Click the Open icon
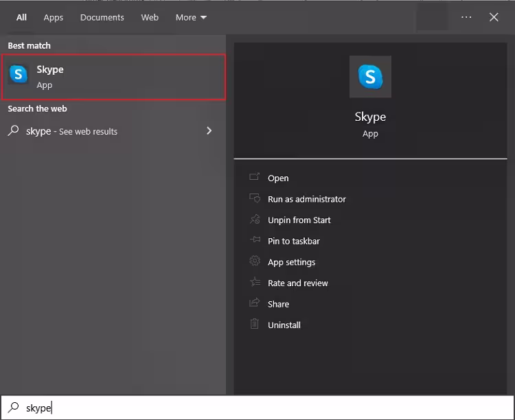 pyautogui.click(x=254, y=176)
